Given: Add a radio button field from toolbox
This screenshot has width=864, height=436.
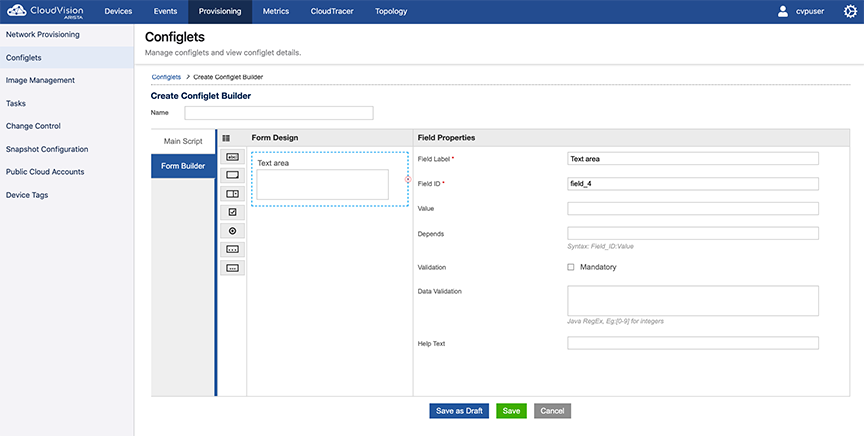Looking at the screenshot, I should click(x=233, y=231).
